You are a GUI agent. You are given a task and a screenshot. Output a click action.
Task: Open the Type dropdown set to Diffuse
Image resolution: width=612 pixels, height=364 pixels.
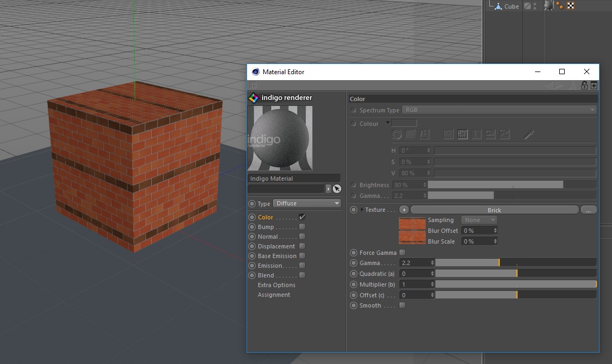pos(307,203)
